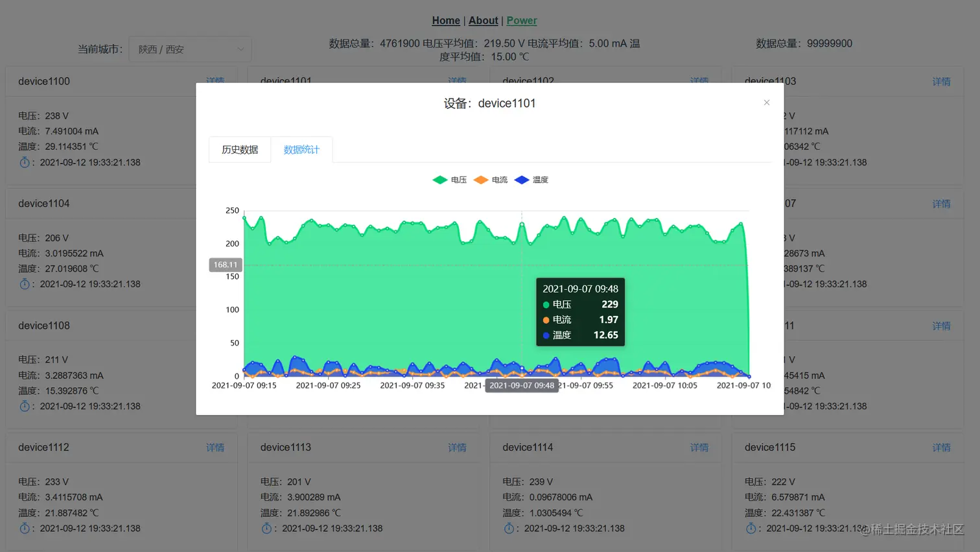The width and height of the screenshot is (980, 552).
Task: Open the Home link
Action: (x=446, y=21)
